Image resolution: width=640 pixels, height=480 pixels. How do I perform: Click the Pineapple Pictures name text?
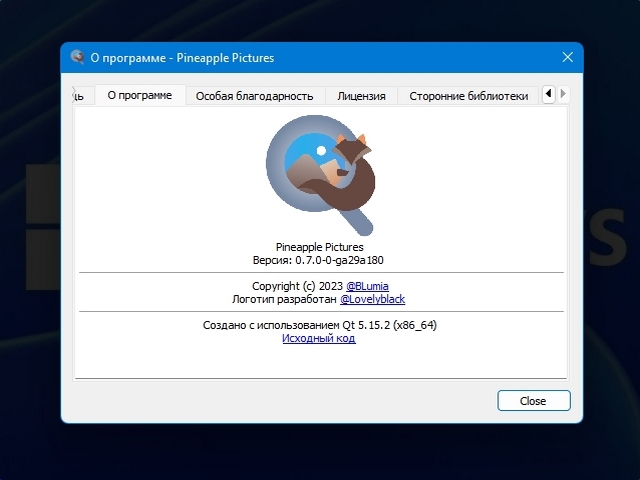[320, 247]
